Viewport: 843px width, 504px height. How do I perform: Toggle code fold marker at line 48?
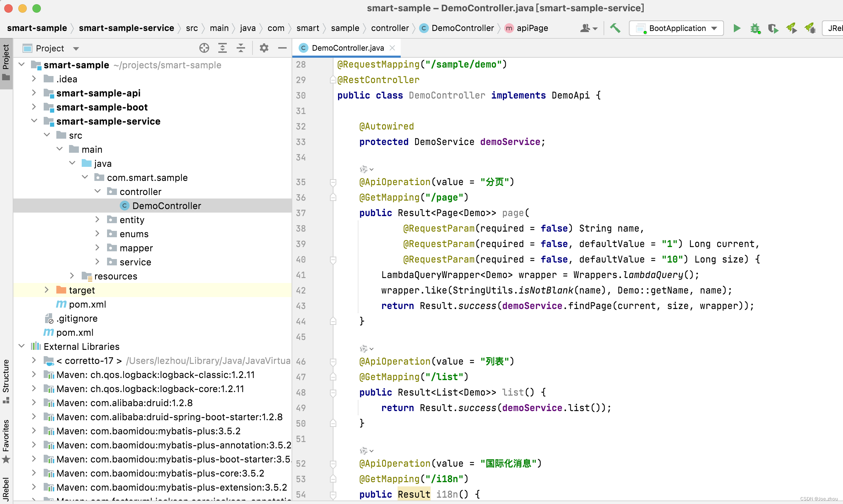(x=333, y=393)
